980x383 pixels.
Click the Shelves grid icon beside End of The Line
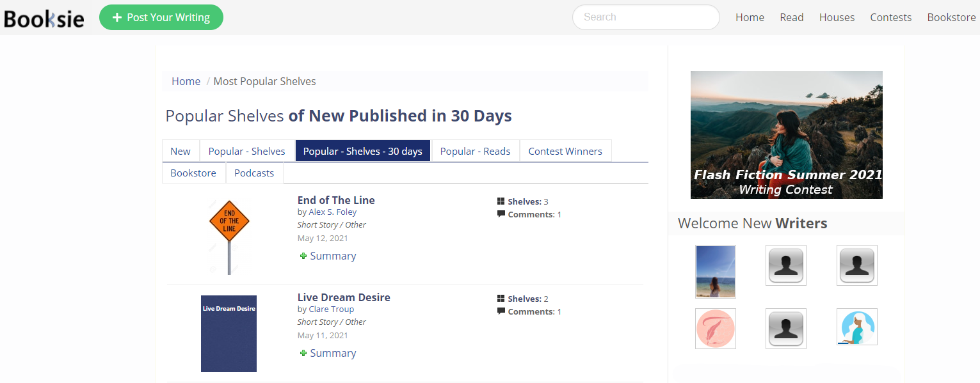click(x=501, y=201)
